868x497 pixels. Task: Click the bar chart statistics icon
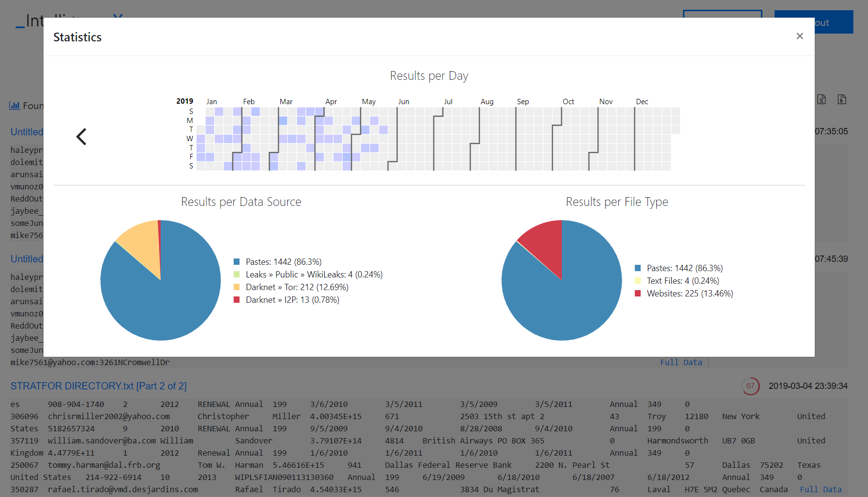tap(15, 106)
